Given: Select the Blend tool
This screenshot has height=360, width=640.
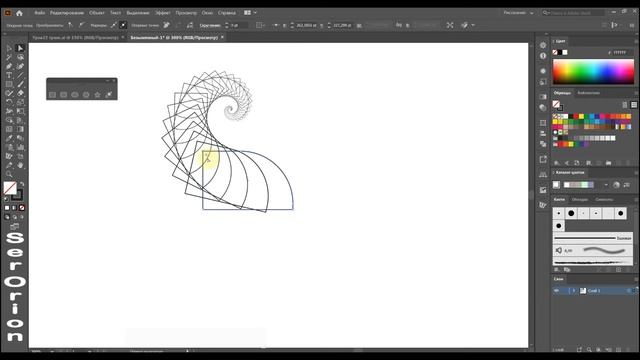Looking at the screenshot, I should 20,138.
